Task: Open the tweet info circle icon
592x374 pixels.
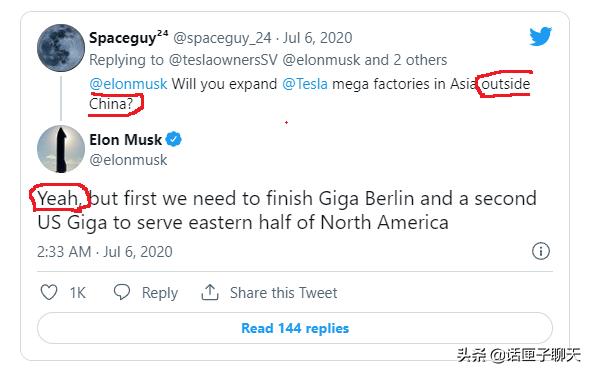Action: tap(541, 251)
